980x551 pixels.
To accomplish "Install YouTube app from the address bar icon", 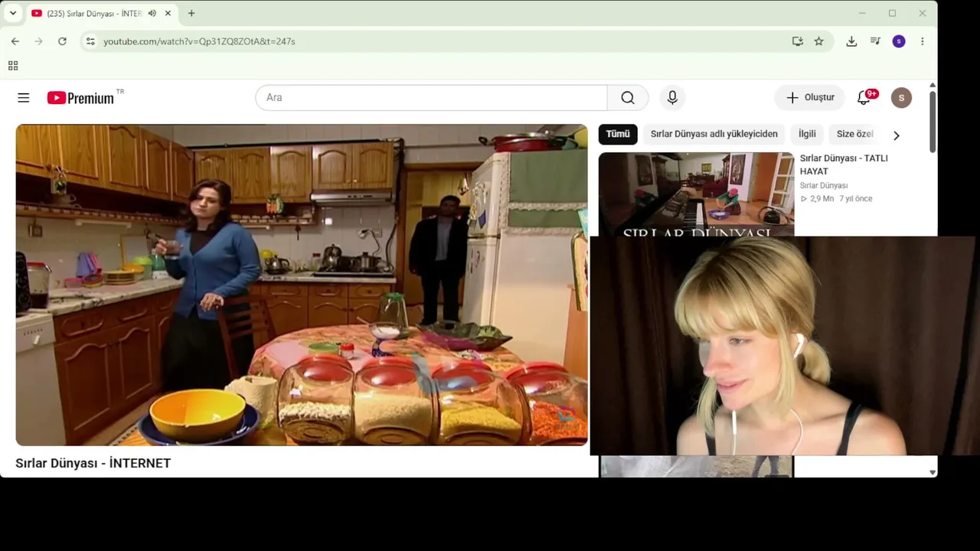I will click(x=798, y=41).
